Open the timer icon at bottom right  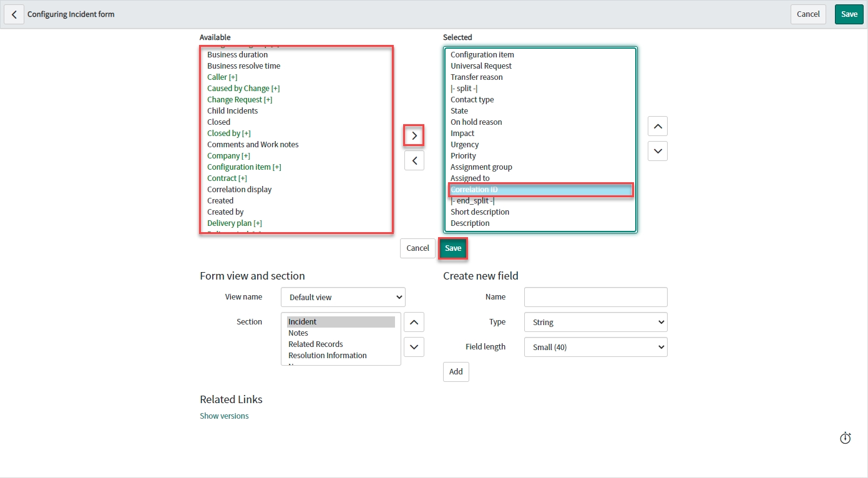click(x=845, y=439)
